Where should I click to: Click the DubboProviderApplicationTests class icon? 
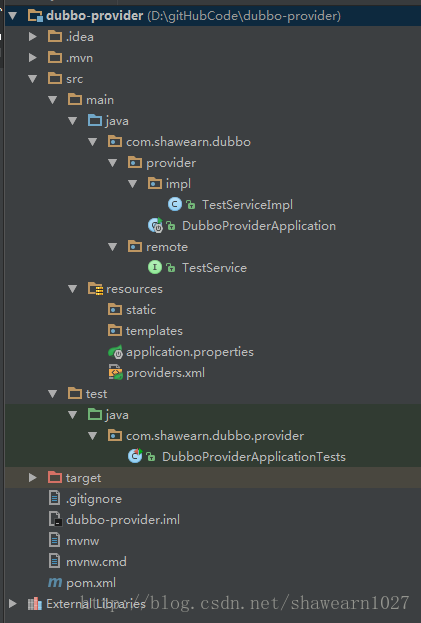pyautogui.click(x=135, y=456)
